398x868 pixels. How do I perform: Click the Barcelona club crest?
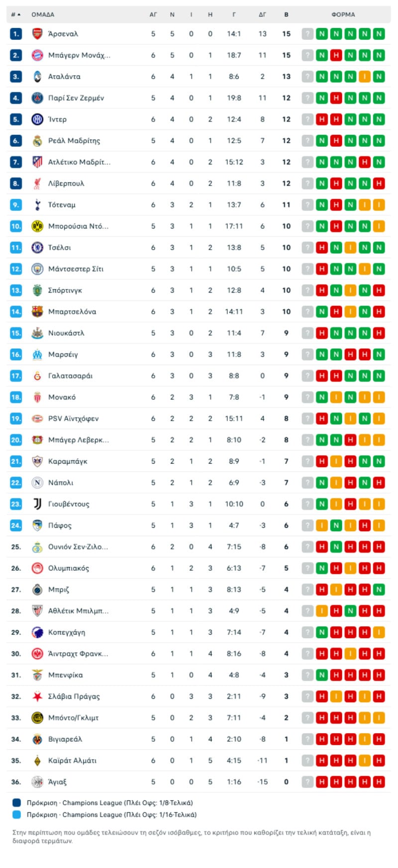pyautogui.click(x=37, y=312)
